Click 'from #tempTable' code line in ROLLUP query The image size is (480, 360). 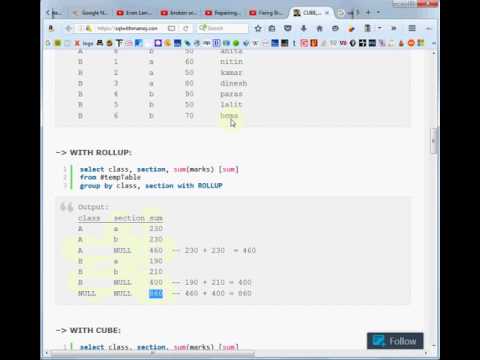point(110,177)
